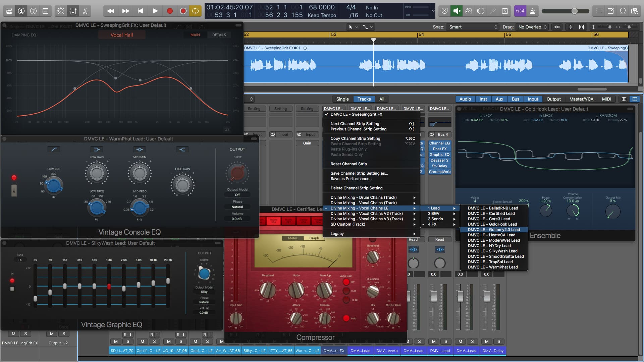The image size is (644, 362).
Task: Click the 1.3K band slider in Graphic EQ
Action: point(109,286)
